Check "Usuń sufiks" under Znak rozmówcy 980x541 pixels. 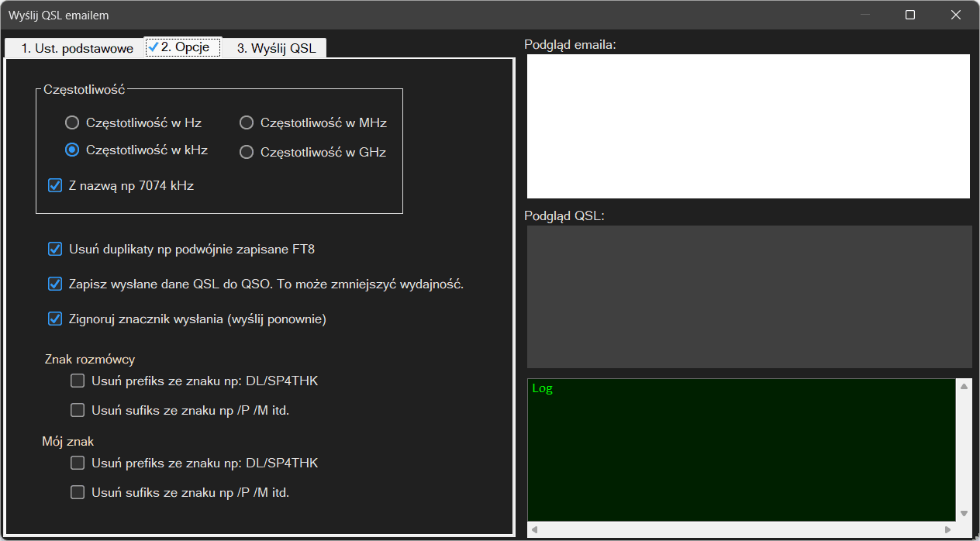click(78, 410)
